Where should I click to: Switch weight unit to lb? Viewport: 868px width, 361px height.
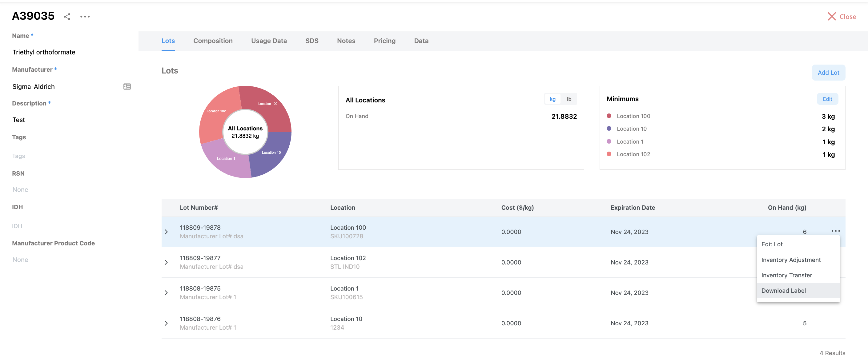tap(569, 99)
